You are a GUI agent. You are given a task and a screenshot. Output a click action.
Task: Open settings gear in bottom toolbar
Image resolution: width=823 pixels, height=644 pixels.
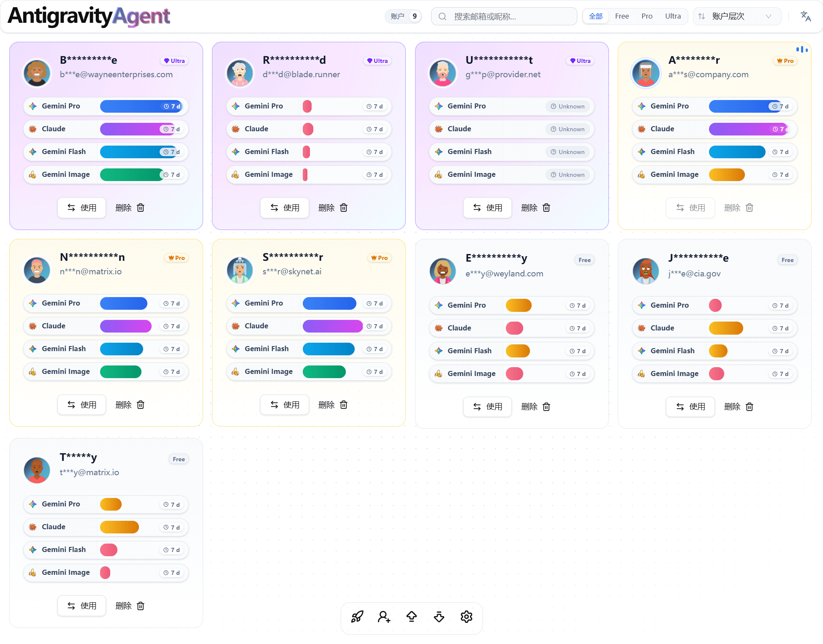[x=467, y=617]
